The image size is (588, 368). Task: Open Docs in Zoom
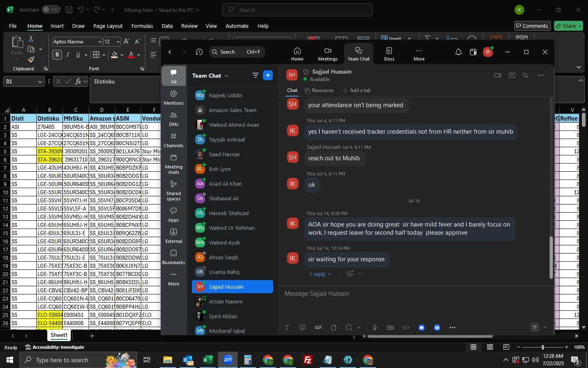click(389, 54)
